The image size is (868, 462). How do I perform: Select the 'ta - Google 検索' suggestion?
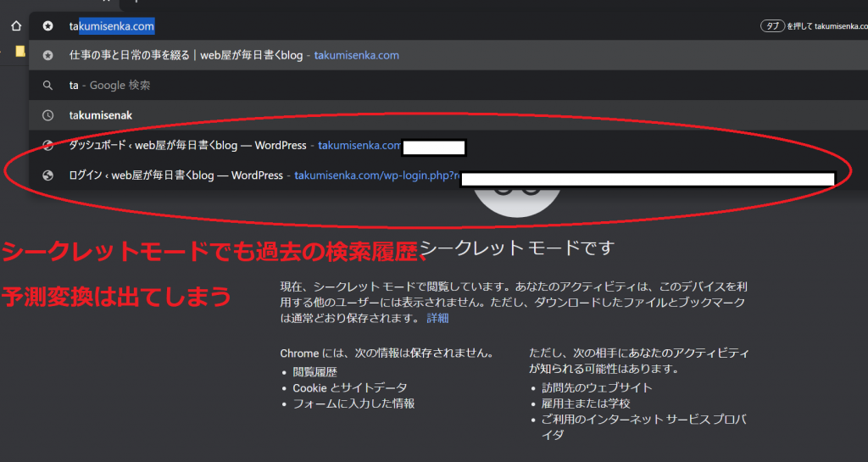point(448,86)
